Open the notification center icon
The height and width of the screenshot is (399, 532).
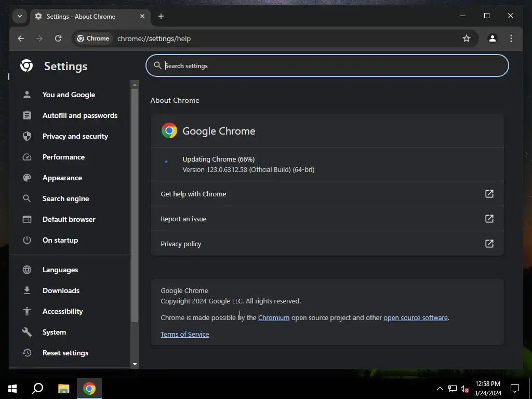tap(515, 389)
